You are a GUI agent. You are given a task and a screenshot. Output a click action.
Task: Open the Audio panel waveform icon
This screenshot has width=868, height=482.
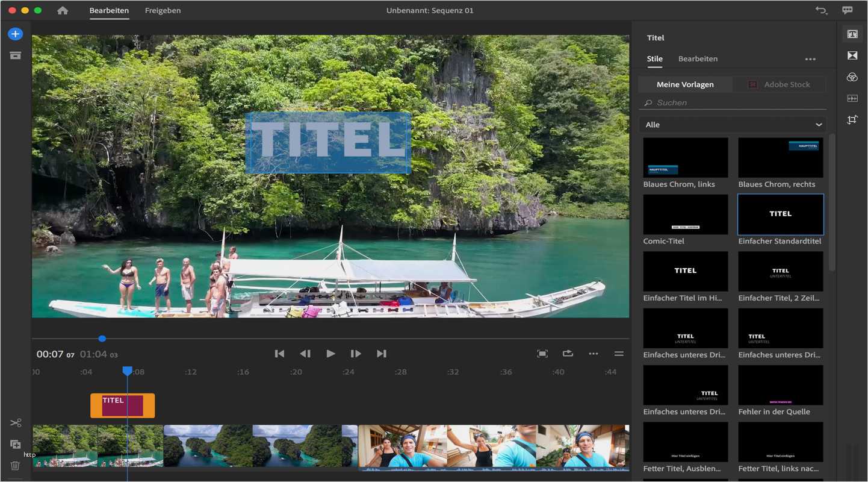point(852,98)
